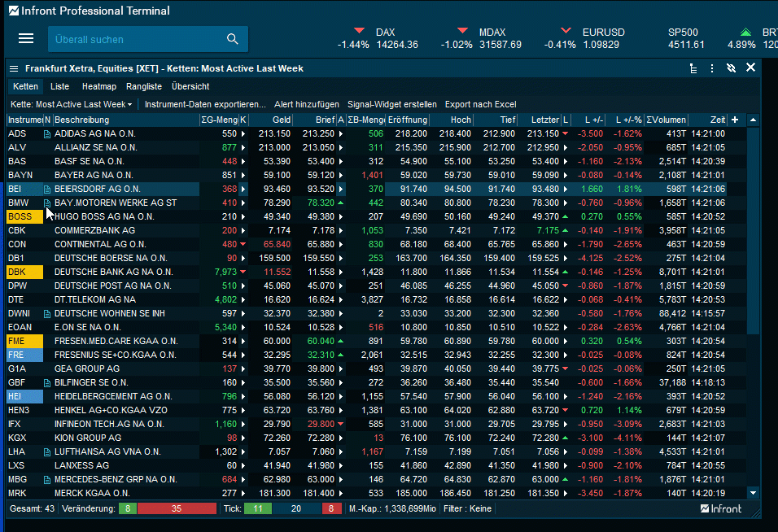Click the Überall suchen search field
This screenshot has height=532, width=778.
click(x=134, y=39)
